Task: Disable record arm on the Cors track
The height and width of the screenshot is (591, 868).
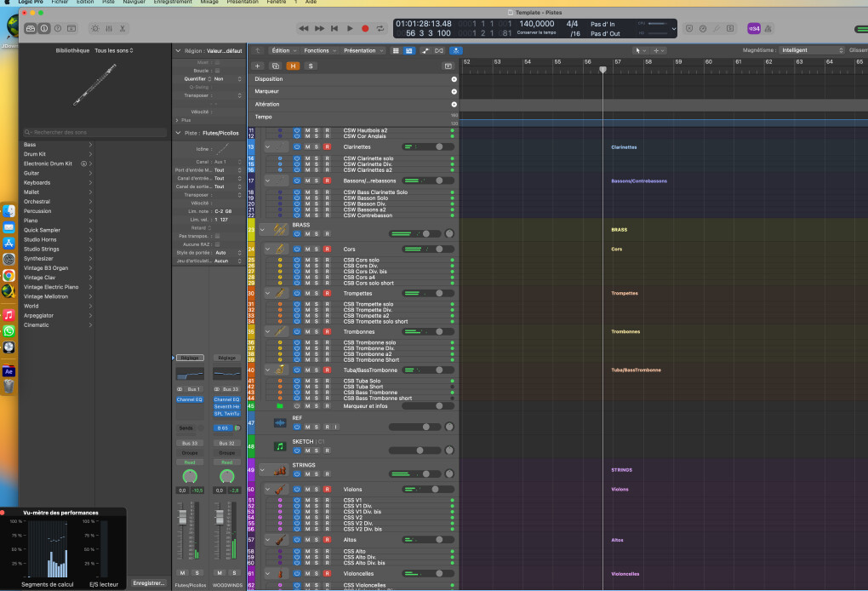Action: 327,249
